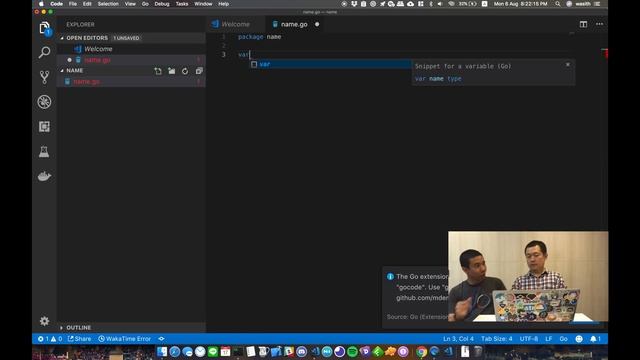Open macOS Notification Center icon
The height and width of the screenshot is (360, 640).
click(597, 4)
